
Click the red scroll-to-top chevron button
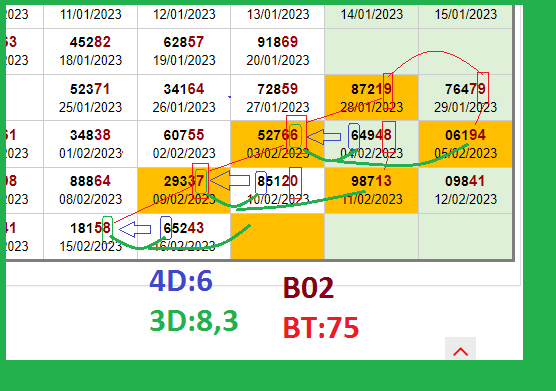pos(460,349)
